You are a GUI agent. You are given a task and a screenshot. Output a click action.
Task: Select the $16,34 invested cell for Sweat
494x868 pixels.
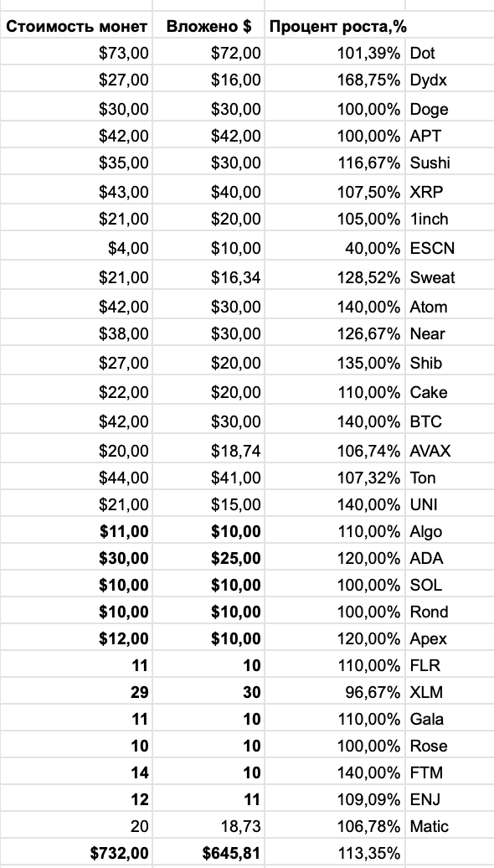coord(208,276)
